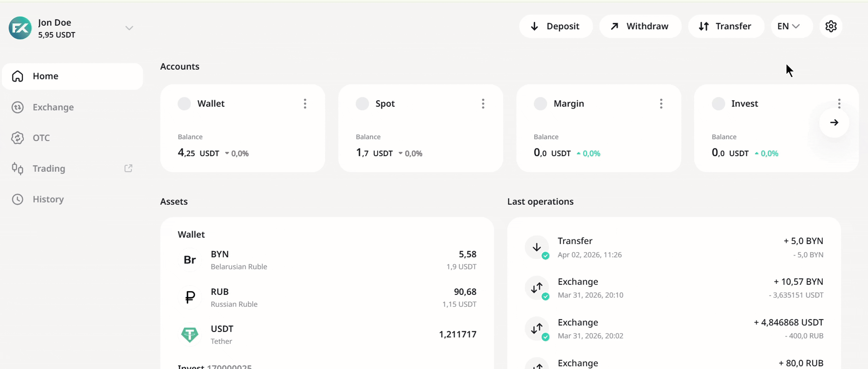This screenshot has height=369, width=868.
Task: Open the OTC sidebar section
Action: pyautogui.click(x=41, y=138)
